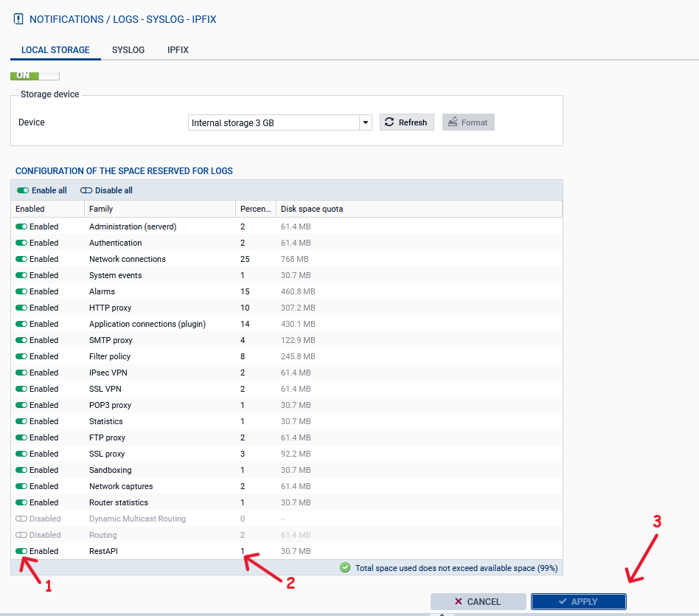Click the Enable all log families icon
699x616 pixels.
23,190
